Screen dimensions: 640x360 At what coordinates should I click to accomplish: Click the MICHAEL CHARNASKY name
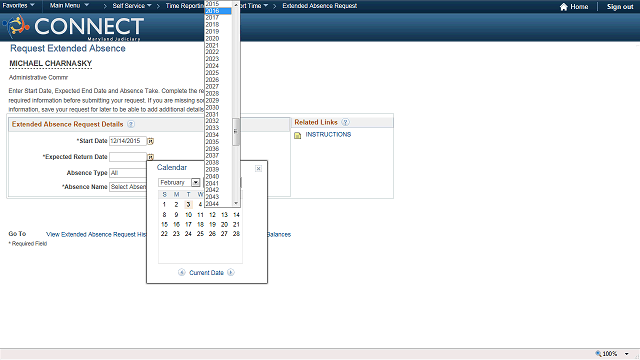click(x=51, y=64)
